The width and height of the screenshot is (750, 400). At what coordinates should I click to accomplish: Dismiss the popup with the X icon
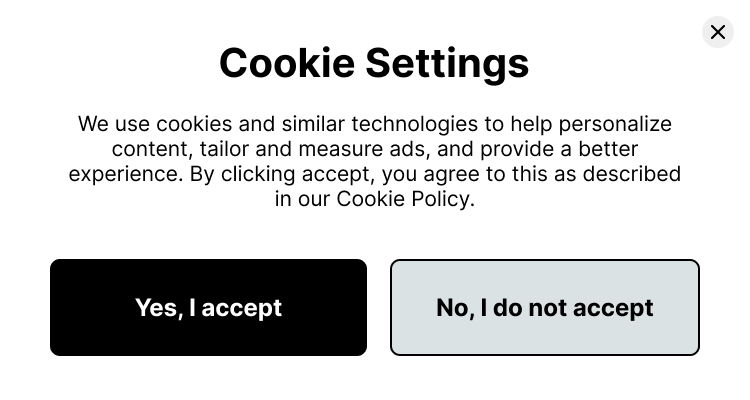[x=717, y=32]
